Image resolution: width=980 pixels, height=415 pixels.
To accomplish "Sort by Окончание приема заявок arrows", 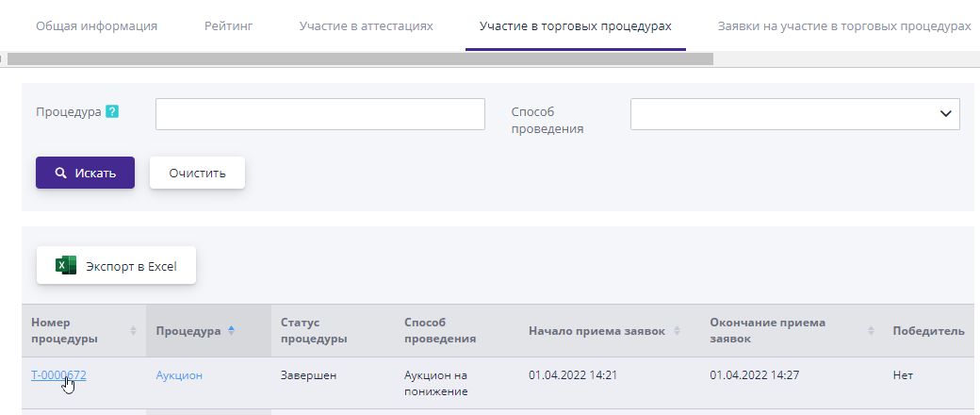I will [873, 331].
